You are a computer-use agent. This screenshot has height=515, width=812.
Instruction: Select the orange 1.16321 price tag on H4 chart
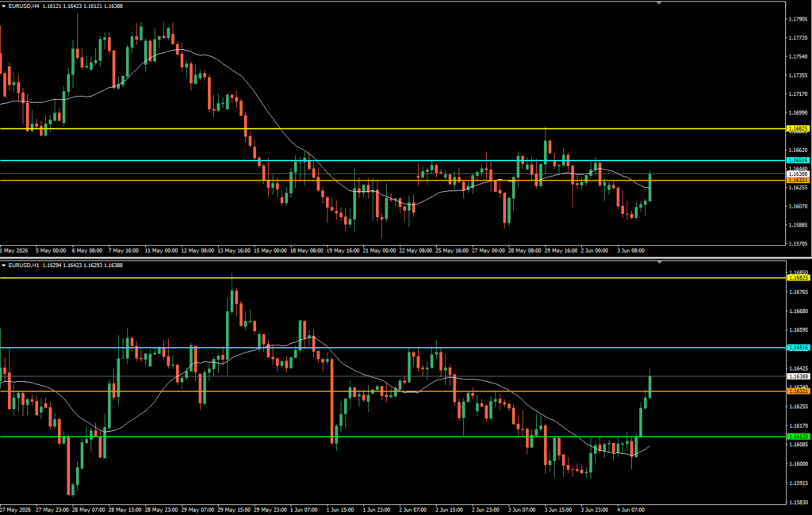coord(798,180)
